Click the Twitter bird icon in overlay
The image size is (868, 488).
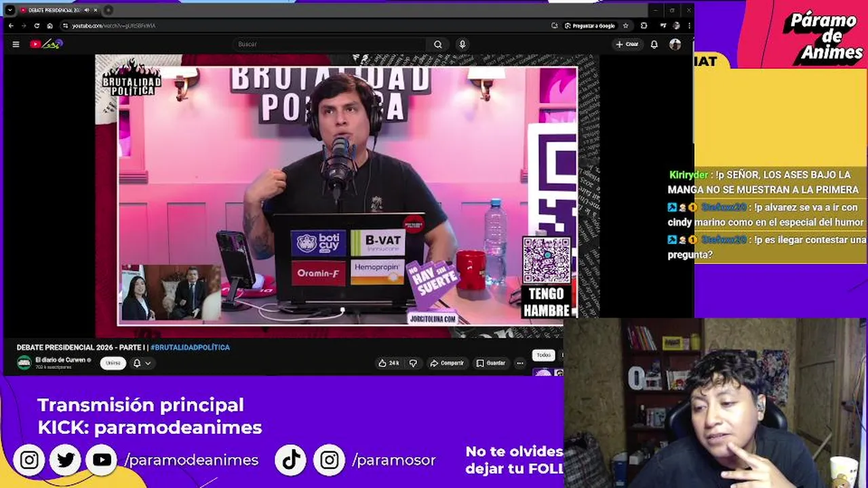pos(66,460)
